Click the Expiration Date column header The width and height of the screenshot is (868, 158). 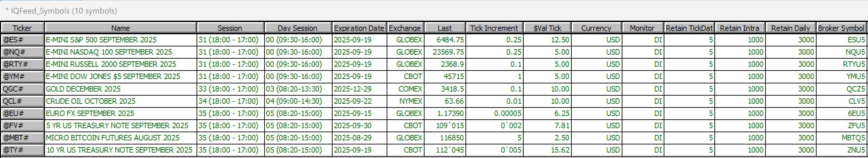pos(359,28)
